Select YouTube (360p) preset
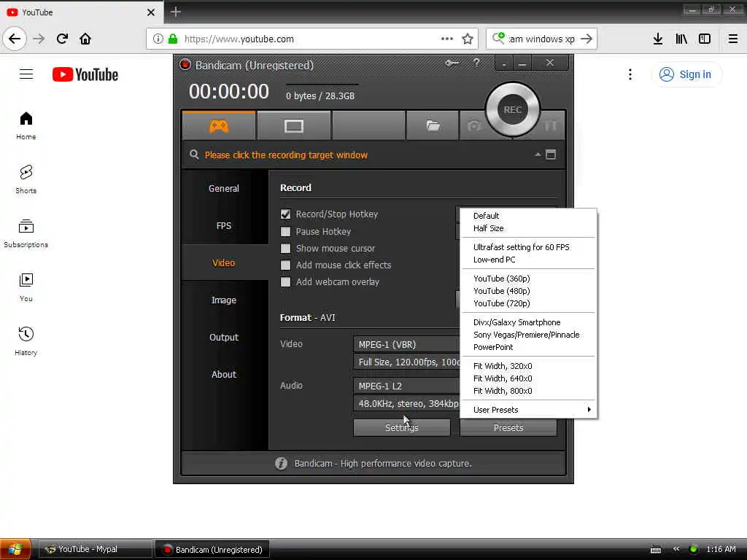747x560 pixels. (x=528, y=279)
